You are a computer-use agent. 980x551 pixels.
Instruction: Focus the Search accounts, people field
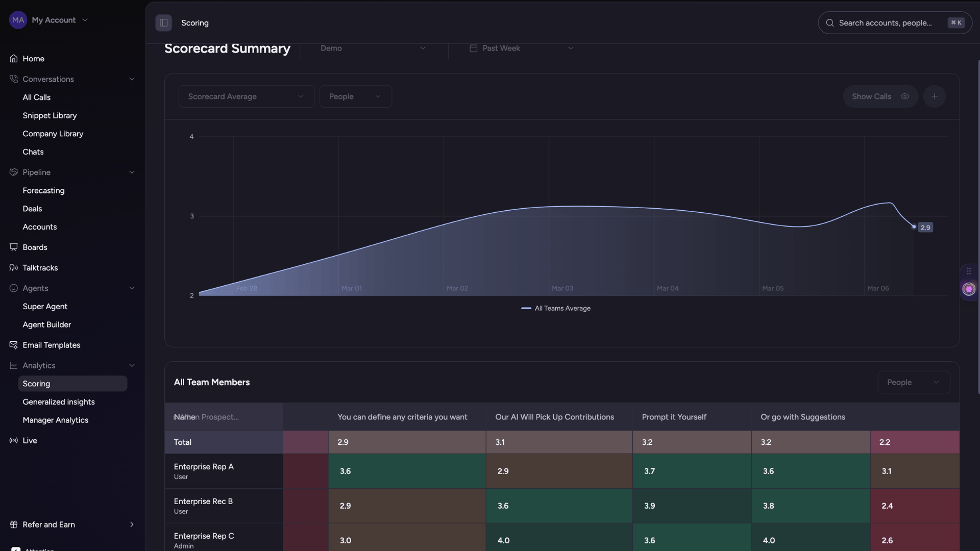(885, 23)
